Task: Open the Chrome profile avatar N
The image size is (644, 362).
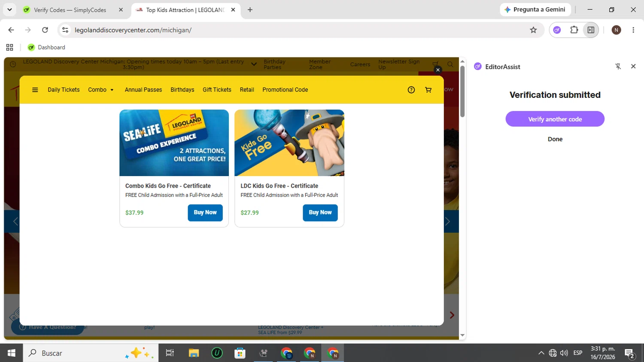Action: coord(616,30)
